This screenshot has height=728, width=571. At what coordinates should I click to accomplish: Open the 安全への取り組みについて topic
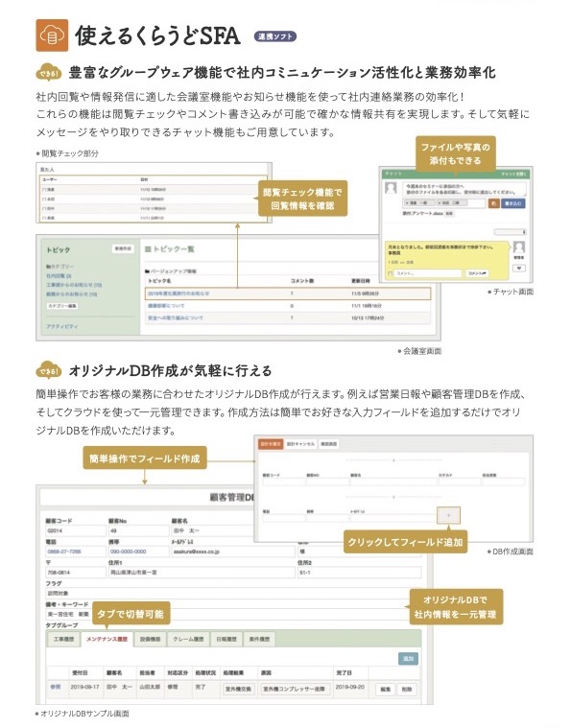click(x=176, y=318)
